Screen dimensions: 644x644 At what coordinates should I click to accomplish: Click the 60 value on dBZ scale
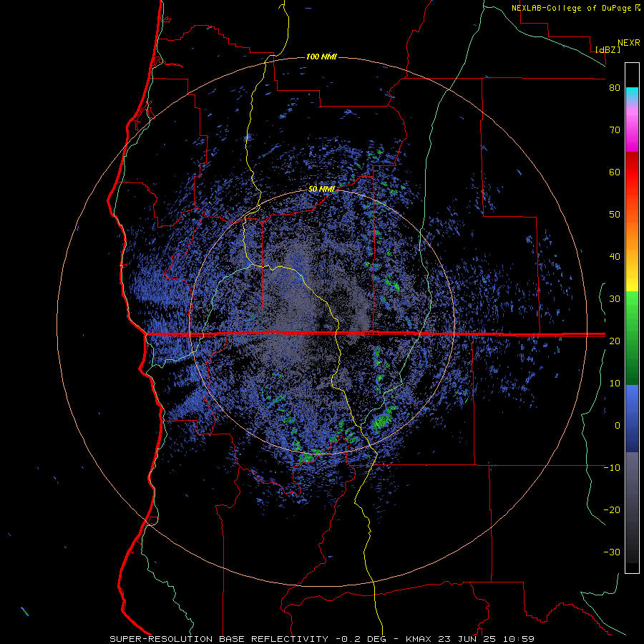pyautogui.click(x=615, y=172)
